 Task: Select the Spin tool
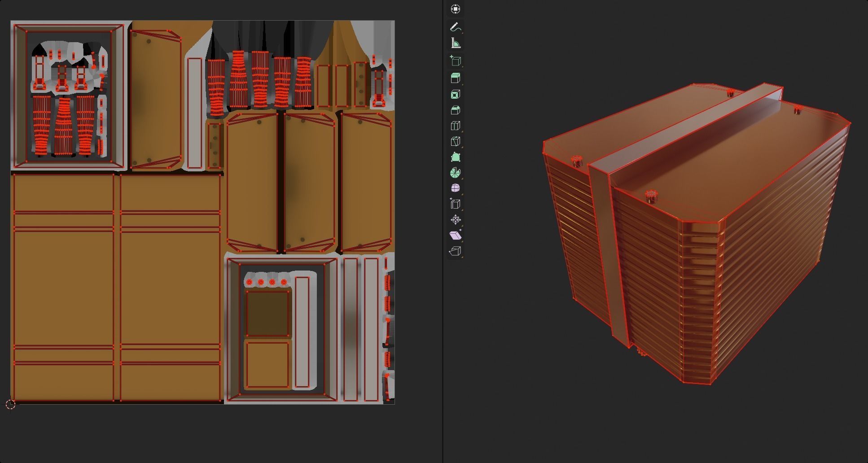tap(455, 173)
